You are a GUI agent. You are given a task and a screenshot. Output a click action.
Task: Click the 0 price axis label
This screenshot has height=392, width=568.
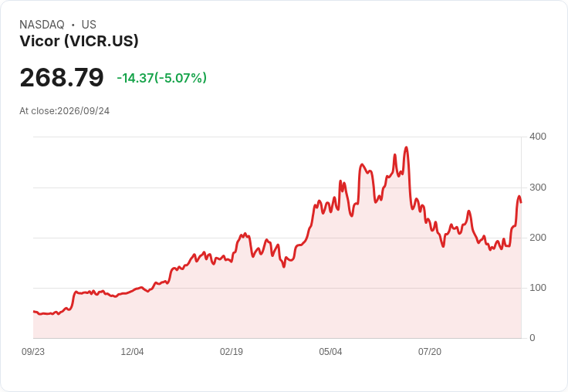(532, 338)
